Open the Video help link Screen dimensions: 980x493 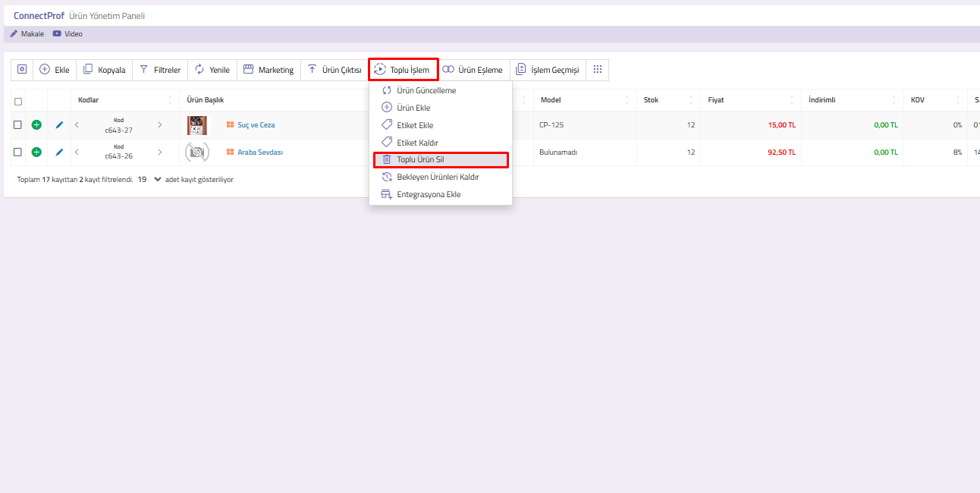pos(68,34)
